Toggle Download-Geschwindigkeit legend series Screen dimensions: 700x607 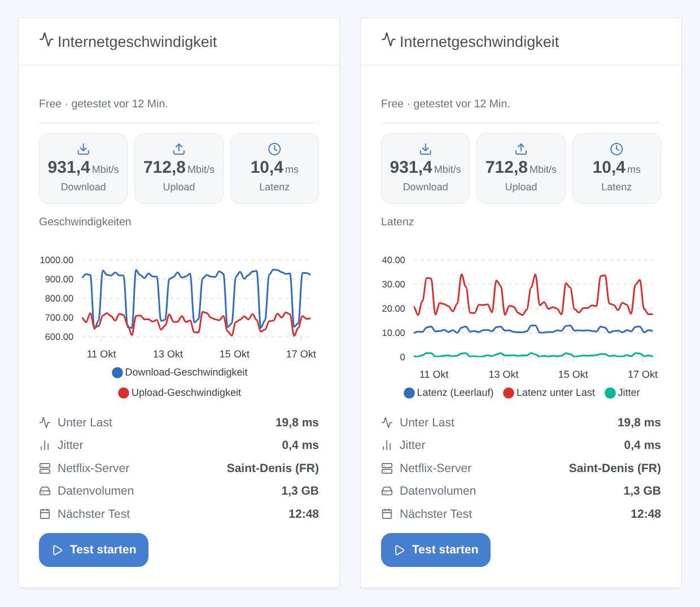point(180,372)
